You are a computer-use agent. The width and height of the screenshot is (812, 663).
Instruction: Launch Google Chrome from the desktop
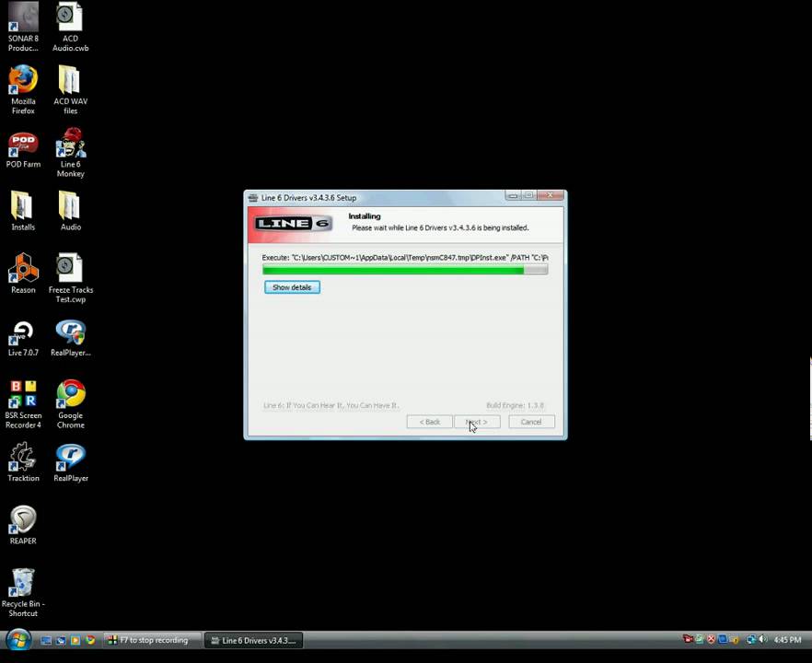(x=70, y=404)
